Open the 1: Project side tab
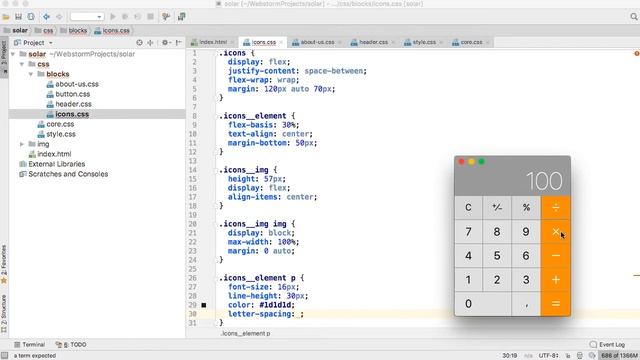This screenshot has height=360, width=640. click(x=4, y=56)
